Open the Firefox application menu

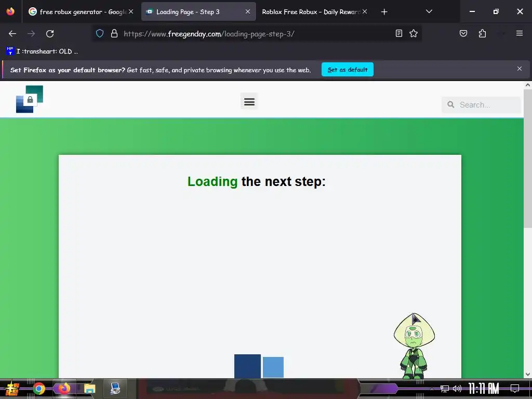coord(519,33)
